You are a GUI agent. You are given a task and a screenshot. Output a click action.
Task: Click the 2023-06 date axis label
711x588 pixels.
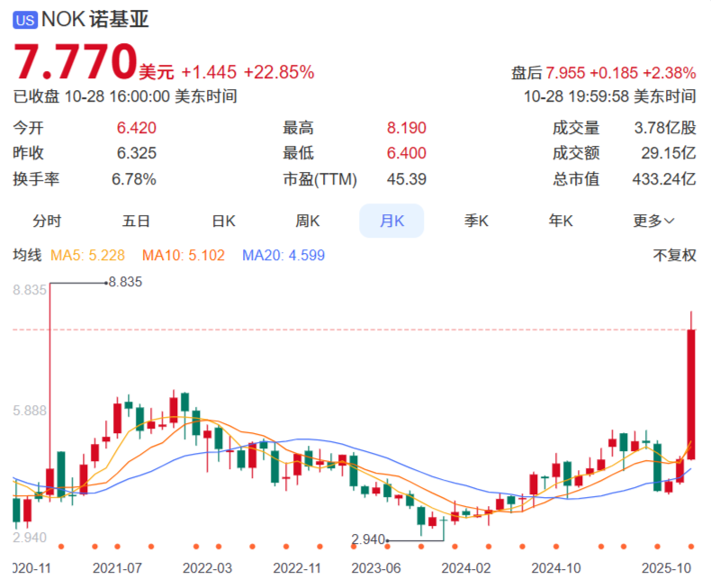tap(376, 568)
